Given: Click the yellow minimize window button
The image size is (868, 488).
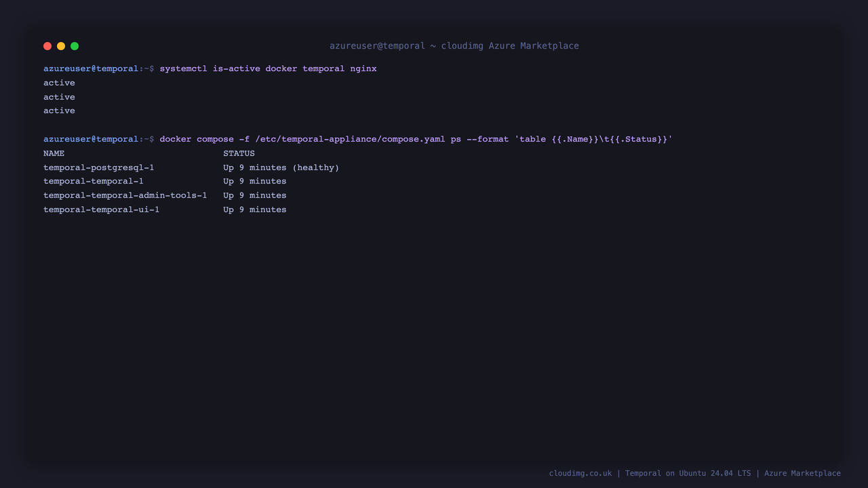Looking at the screenshot, I should click(61, 46).
